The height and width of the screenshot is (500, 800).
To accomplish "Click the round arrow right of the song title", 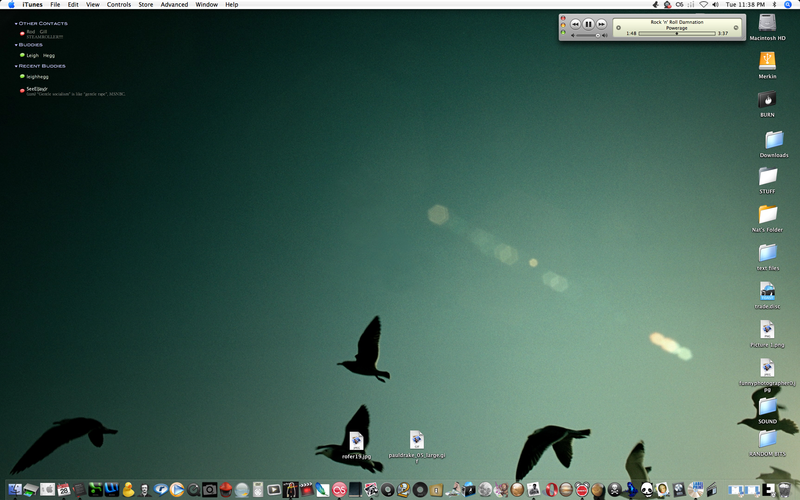I will coord(736,28).
